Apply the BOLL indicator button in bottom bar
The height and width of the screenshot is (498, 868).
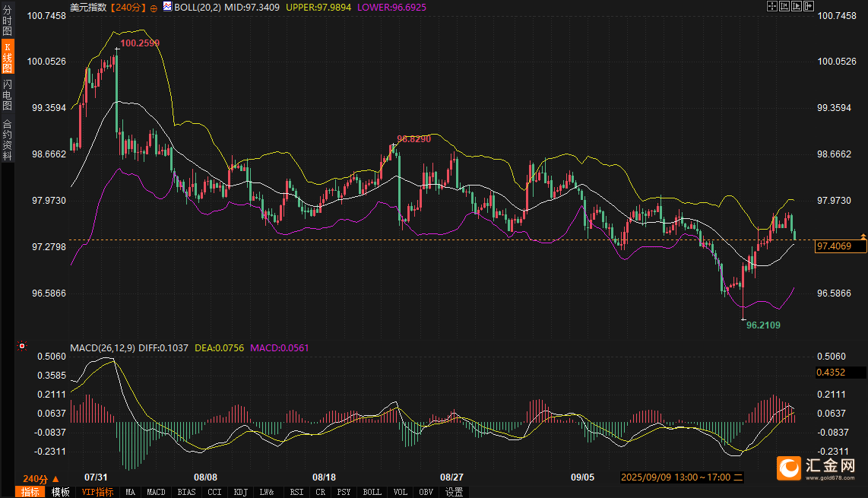pyautogui.click(x=372, y=492)
